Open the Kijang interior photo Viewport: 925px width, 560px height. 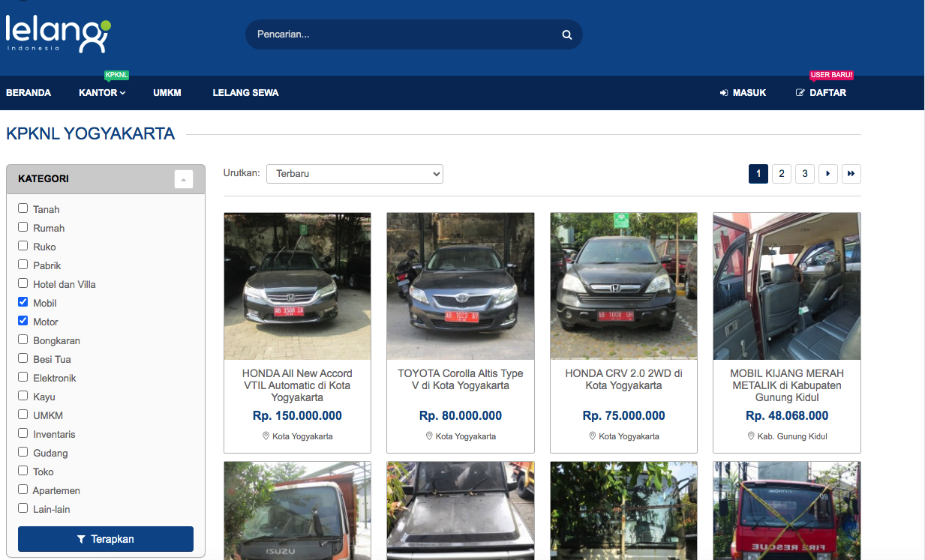click(x=787, y=286)
